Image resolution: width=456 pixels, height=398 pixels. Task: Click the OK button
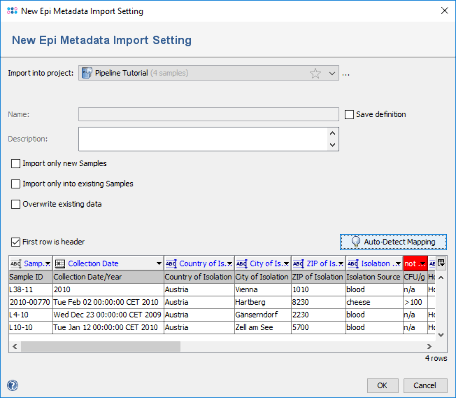pos(383,385)
